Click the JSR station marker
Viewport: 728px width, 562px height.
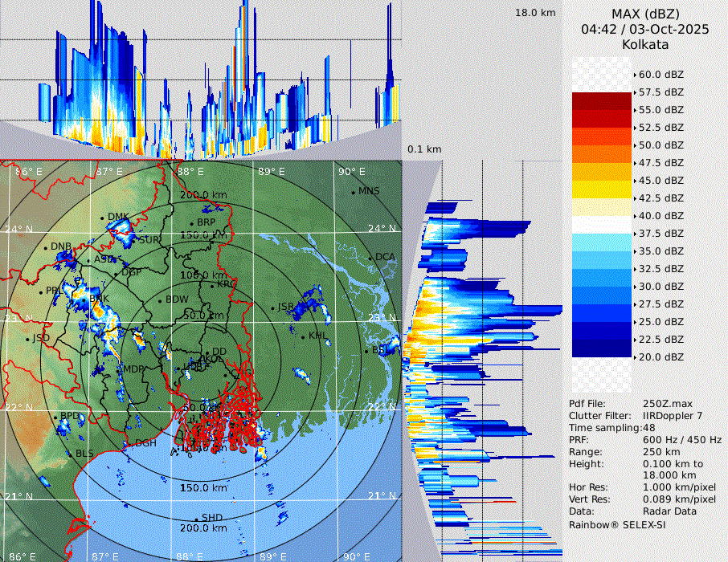point(272,307)
